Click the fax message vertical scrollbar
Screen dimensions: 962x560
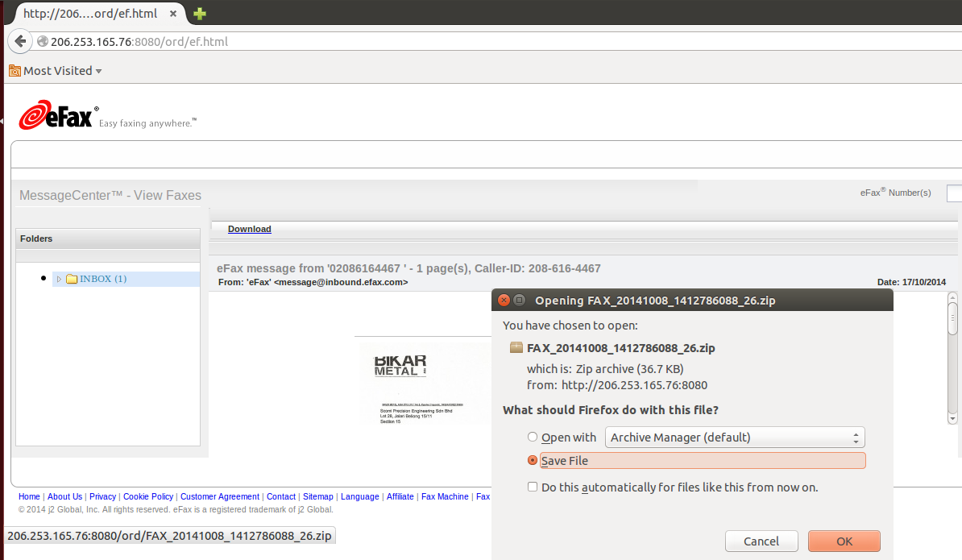(x=952, y=355)
